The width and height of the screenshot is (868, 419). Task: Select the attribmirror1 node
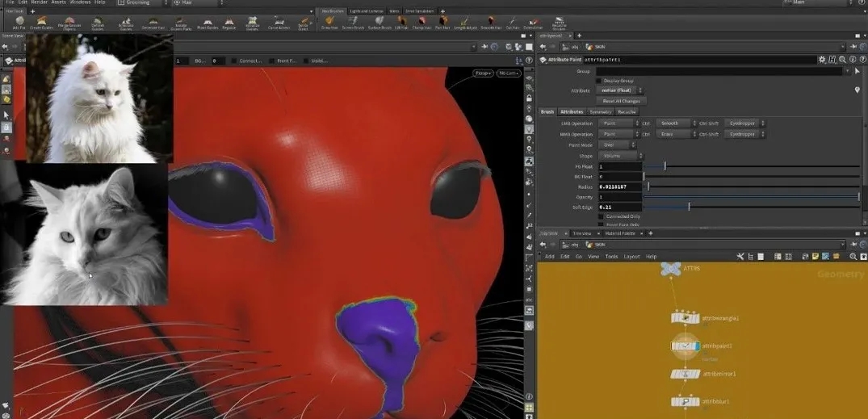click(x=685, y=374)
